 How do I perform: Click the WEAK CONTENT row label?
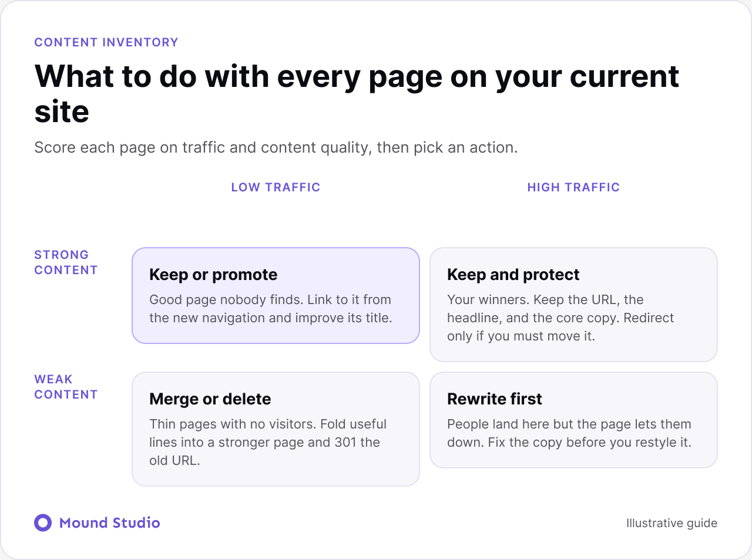66,387
